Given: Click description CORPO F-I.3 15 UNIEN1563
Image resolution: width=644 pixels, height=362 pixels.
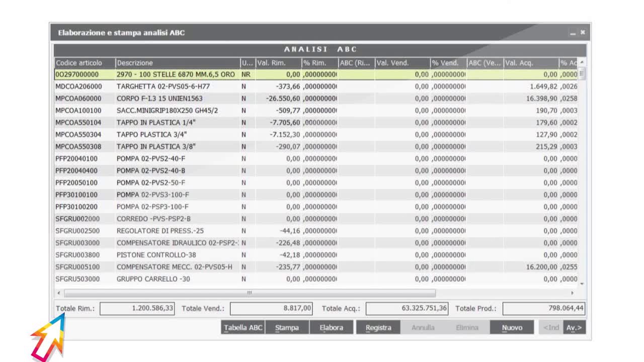Looking at the screenshot, I should pos(159,99).
